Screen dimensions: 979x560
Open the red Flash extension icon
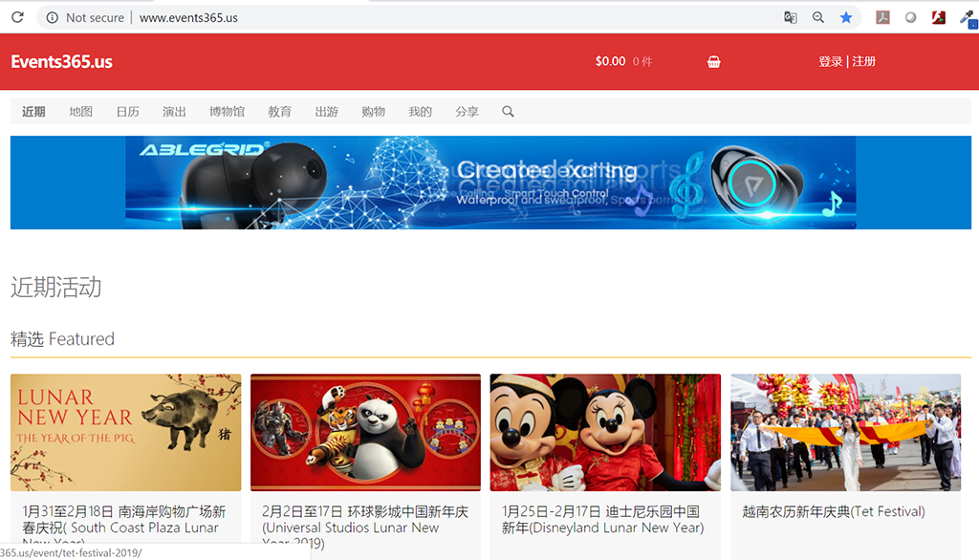(x=939, y=17)
